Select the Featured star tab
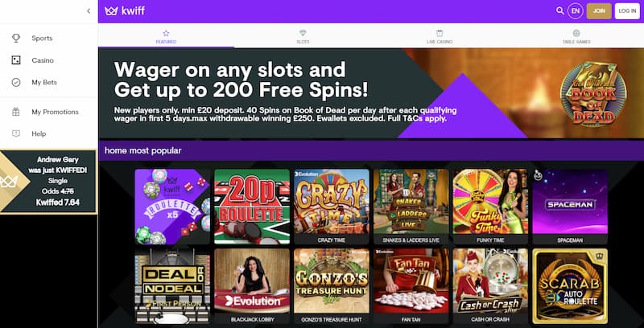 click(166, 36)
